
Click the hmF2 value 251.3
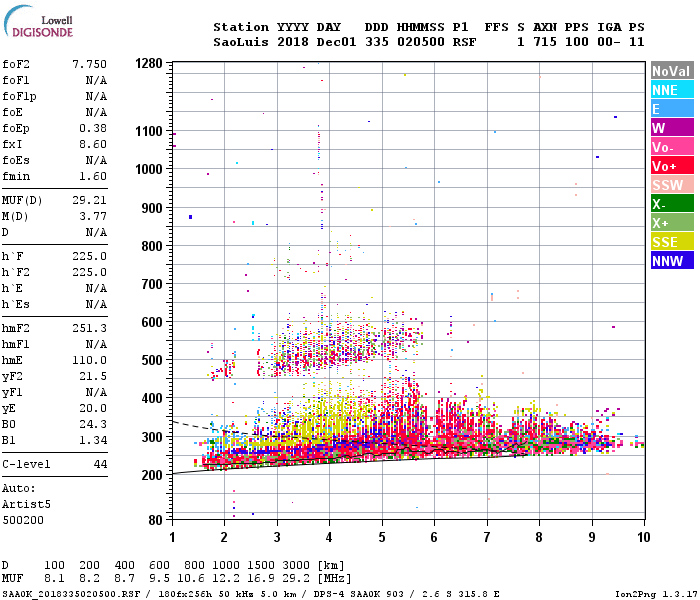click(89, 328)
